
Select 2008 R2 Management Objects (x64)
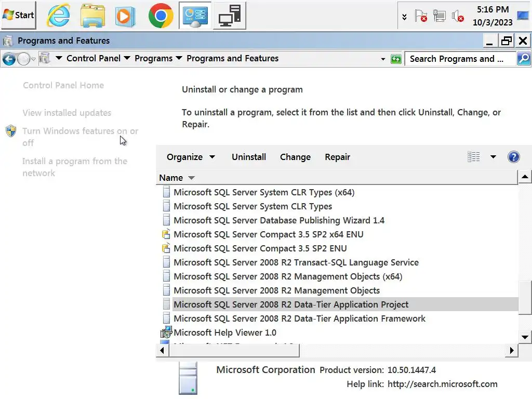pos(288,276)
